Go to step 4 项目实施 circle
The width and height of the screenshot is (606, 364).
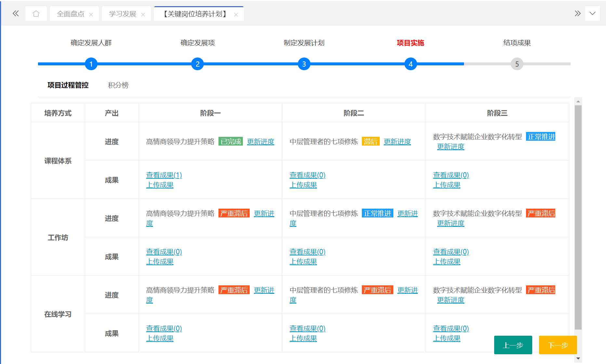411,64
